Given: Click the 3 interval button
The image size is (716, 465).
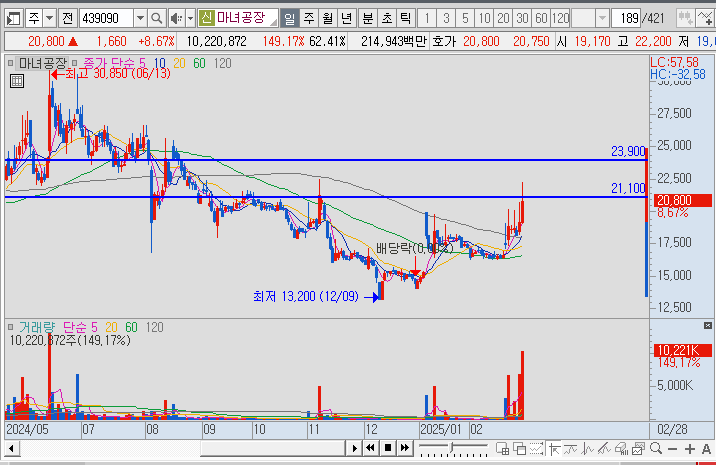Looking at the screenshot, I should pyautogui.click(x=446, y=18).
